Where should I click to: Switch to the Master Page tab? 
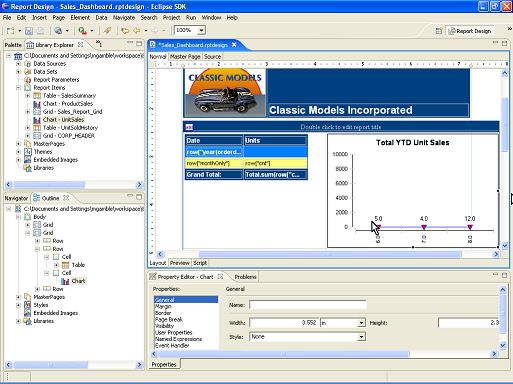185,57
